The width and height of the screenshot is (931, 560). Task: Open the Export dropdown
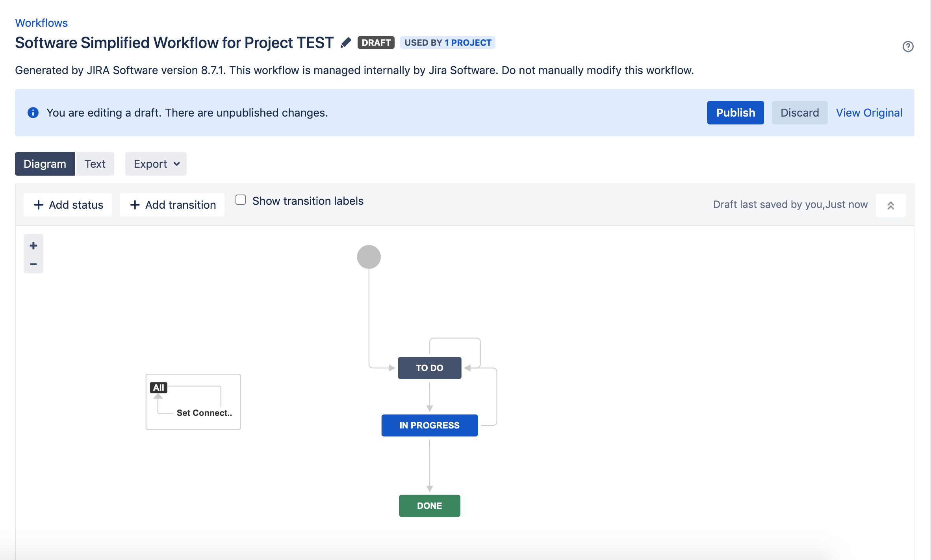(x=156, y=164)
